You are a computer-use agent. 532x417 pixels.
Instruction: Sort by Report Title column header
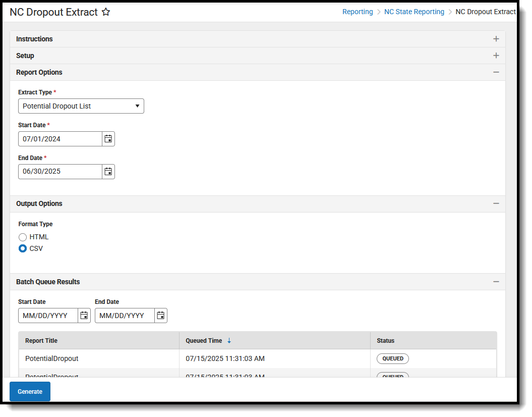click(41, 341)
